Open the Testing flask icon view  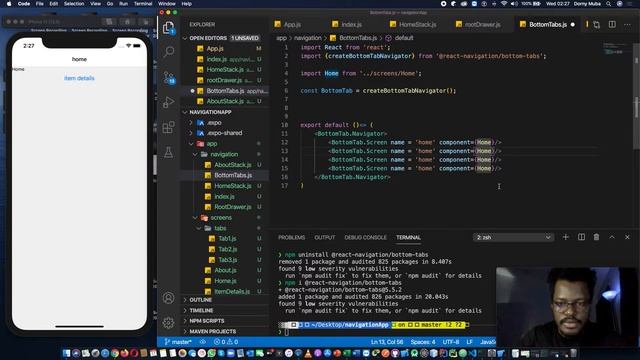169,152
